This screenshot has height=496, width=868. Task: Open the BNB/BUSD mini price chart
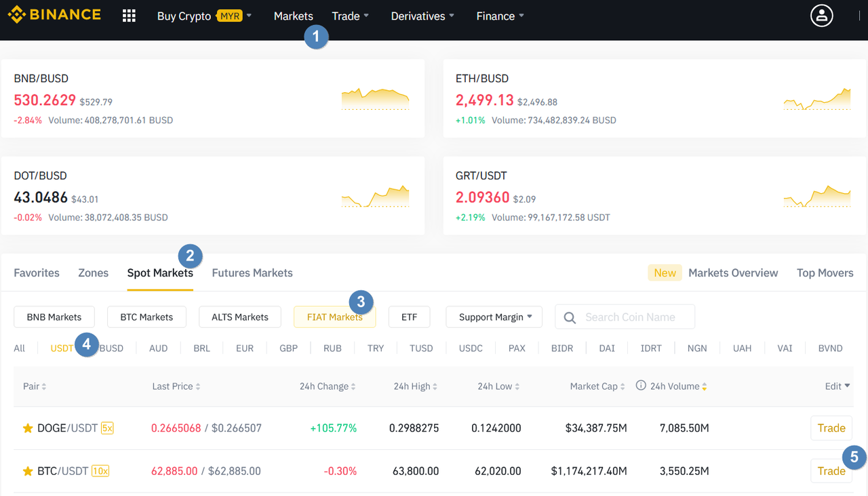coord(375,98)
